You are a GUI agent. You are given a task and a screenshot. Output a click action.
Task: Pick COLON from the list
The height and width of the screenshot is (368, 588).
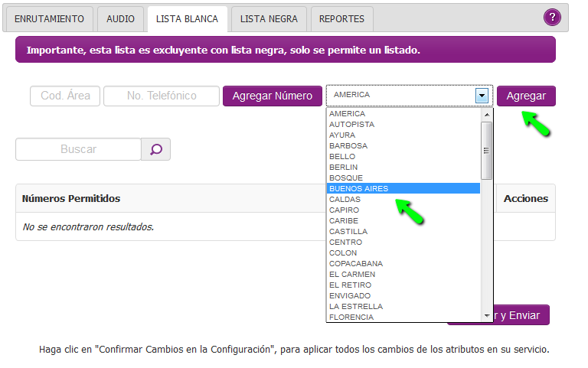click(x=403, y=253)
